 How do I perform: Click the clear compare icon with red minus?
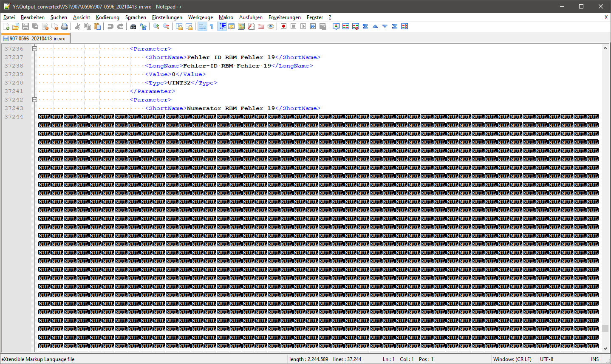[356, 26]
